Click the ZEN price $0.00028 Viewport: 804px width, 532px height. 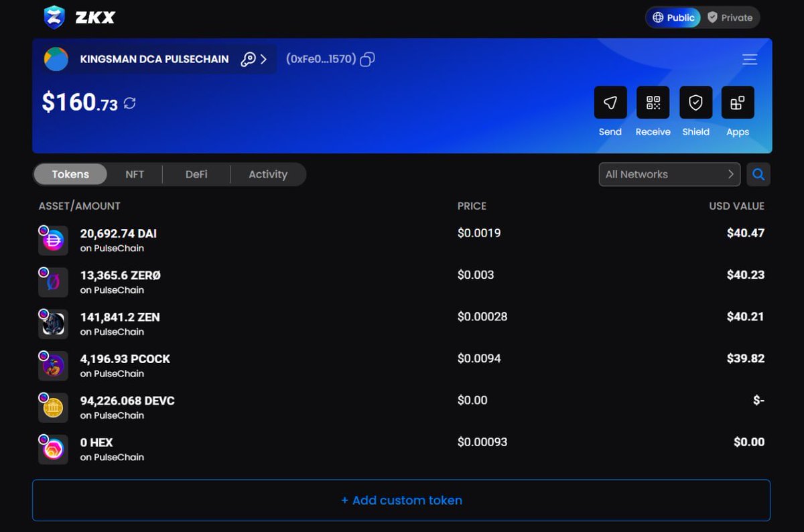[x=482, y=316]
